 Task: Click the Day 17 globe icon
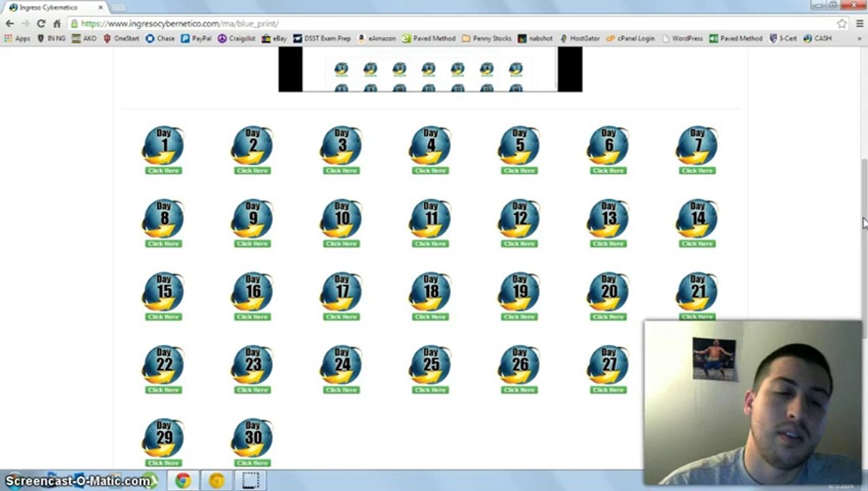(x=341, y=291)
